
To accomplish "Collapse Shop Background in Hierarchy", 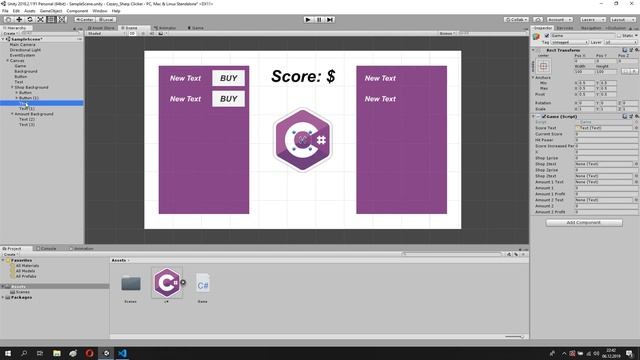I will [x=12, y=87].
